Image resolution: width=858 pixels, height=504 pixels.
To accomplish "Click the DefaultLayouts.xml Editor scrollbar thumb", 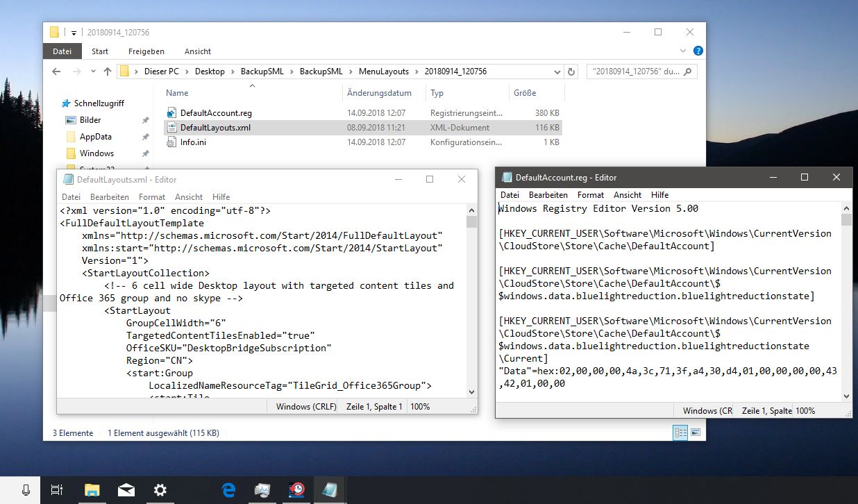I will coord(472,222).
